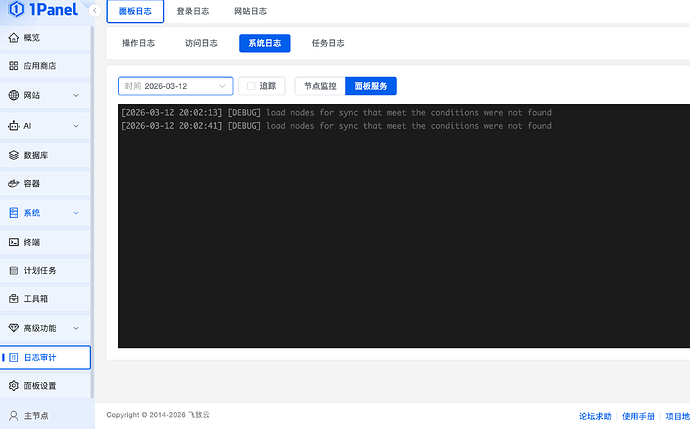Open the 使用手册 footer link
This screenshot has width=690, height=429.
(637, 415)
